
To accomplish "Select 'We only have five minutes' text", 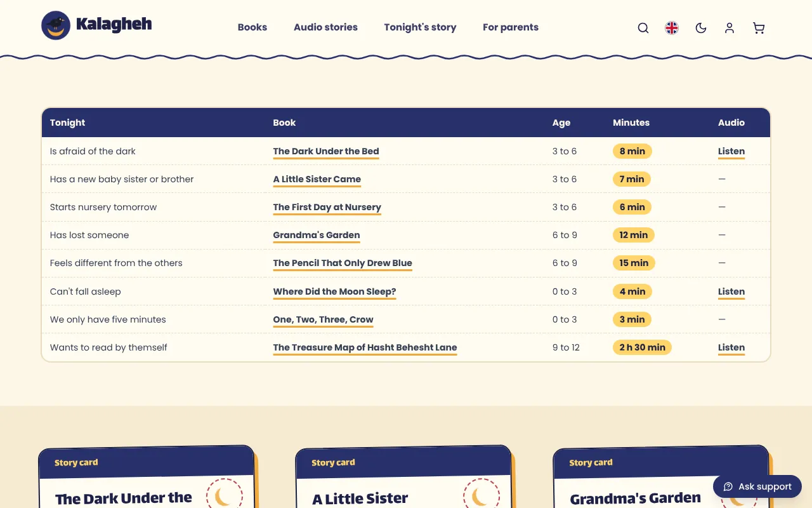I will (x=108, y=319).
